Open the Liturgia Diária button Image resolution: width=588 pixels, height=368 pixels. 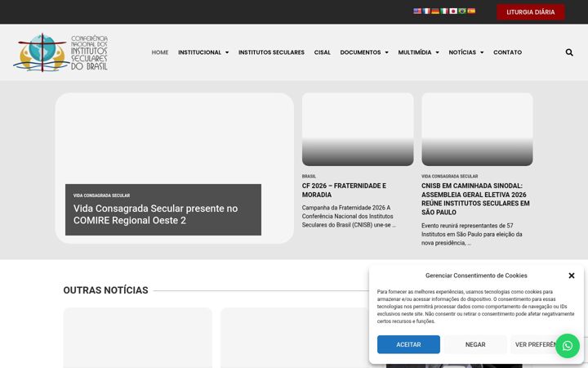point(530,12)
